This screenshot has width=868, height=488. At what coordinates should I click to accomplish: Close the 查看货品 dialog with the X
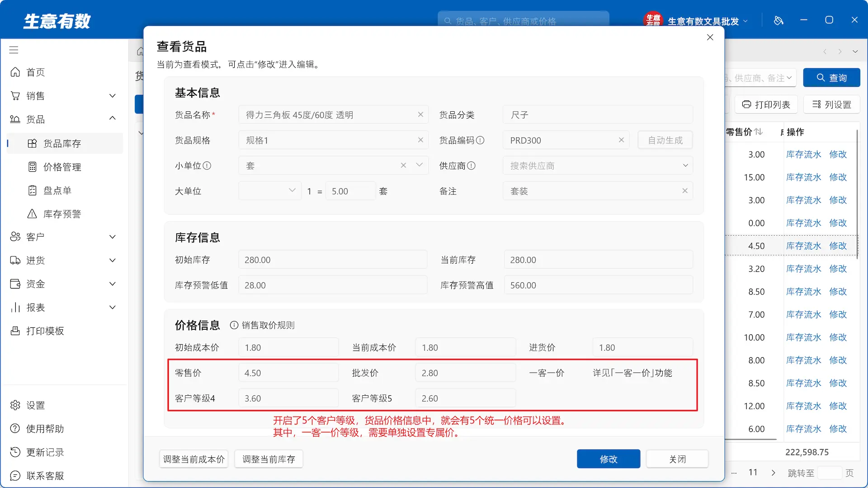710,37
